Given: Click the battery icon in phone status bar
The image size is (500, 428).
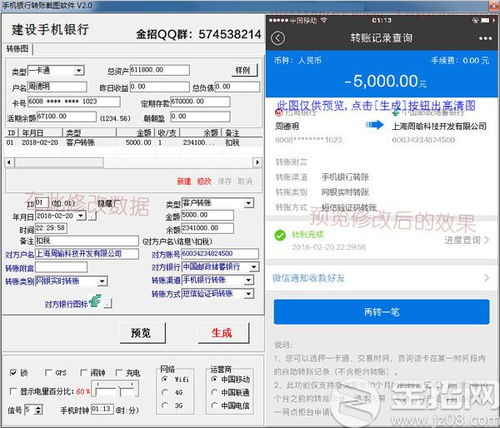Looking at the screenshot, I should tap(485, 21).
